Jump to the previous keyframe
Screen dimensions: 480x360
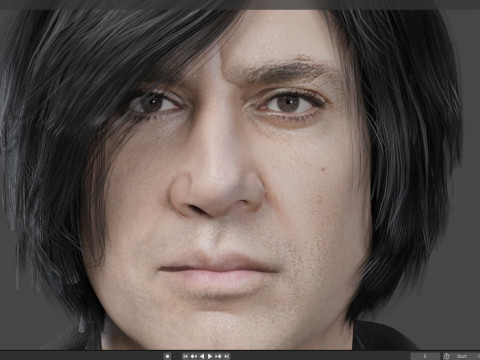pyautogui.click(x=194, y=356)
